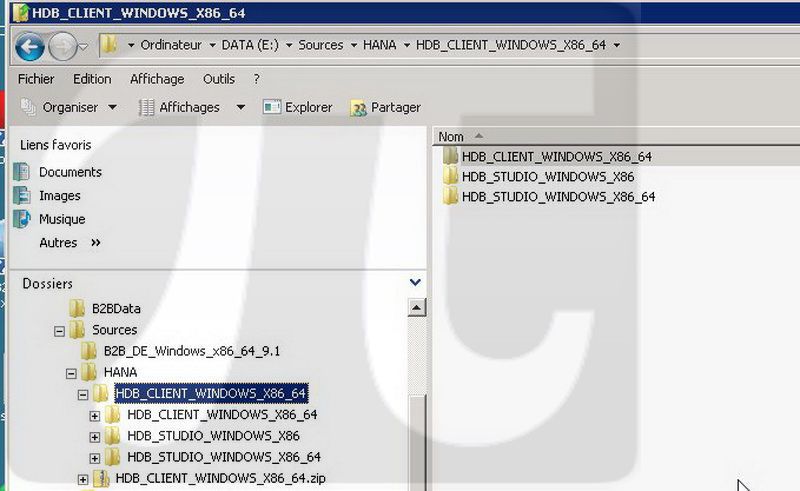Viewport: 800px width, 491px height.
Task: Open dropdown arrow at end of address path
Action: click(x=616, y=45)
